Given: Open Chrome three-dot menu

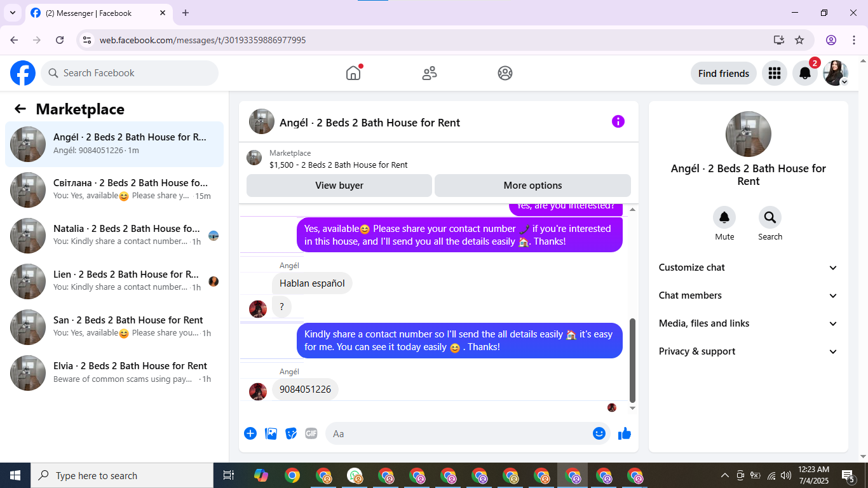Looking at the screenshot, I should tap(853, 40).
